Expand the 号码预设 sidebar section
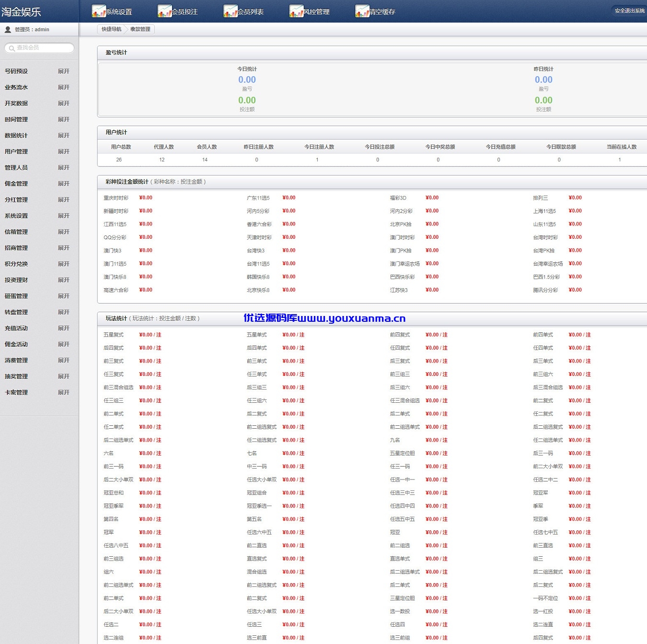The height and width of the screenshot is (644, 647). tap(64, 71)
